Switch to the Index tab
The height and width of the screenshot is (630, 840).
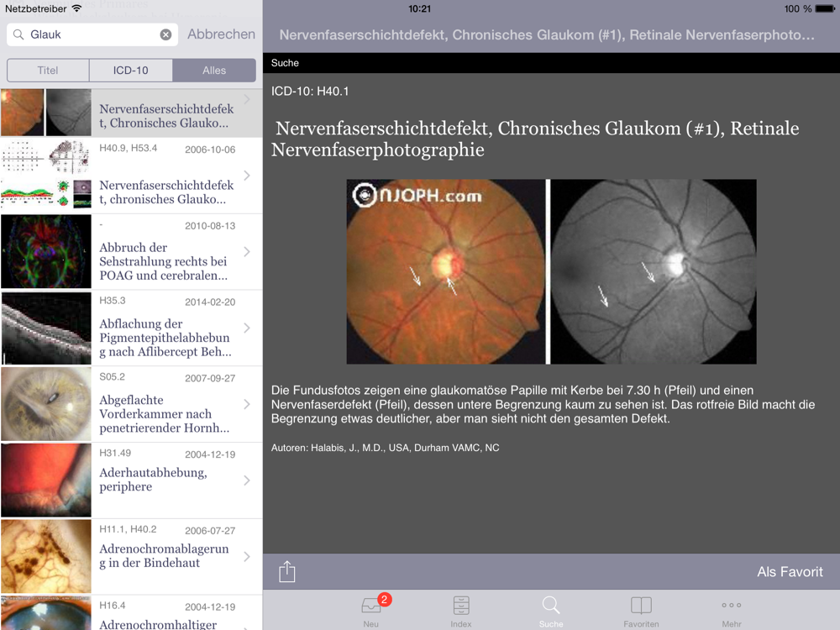[460, 612]
